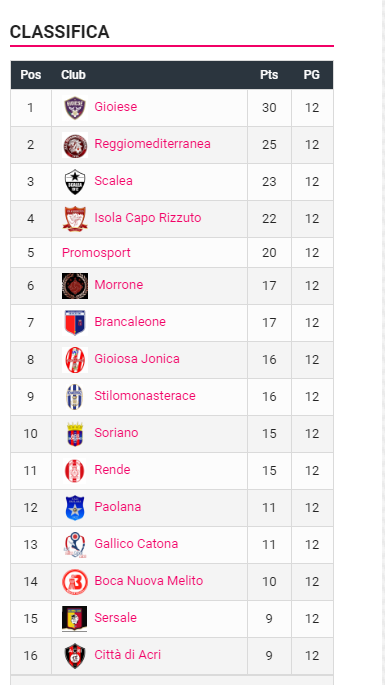Click the Brancaleone shield logo
Screen dimensions: 385x685
coord(75,323)
